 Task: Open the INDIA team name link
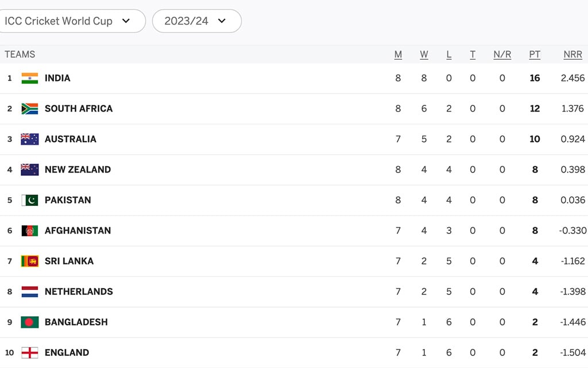click(x=57, y=78)
